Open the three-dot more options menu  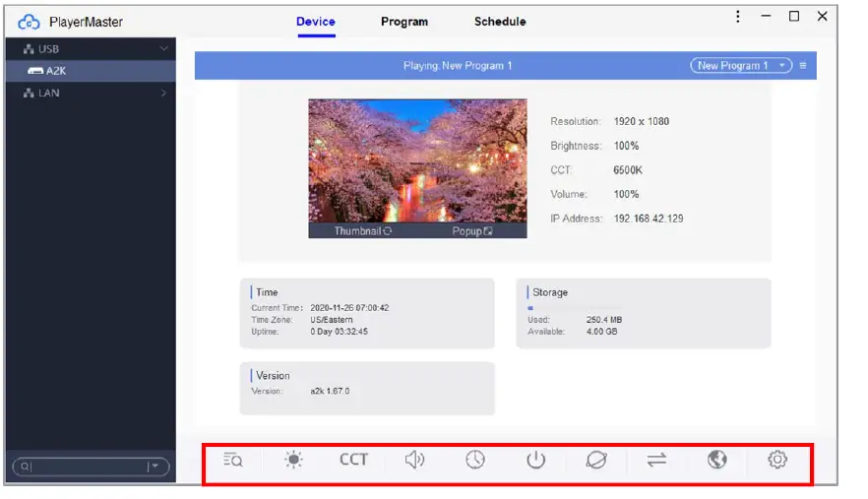(x=738, y=17)
